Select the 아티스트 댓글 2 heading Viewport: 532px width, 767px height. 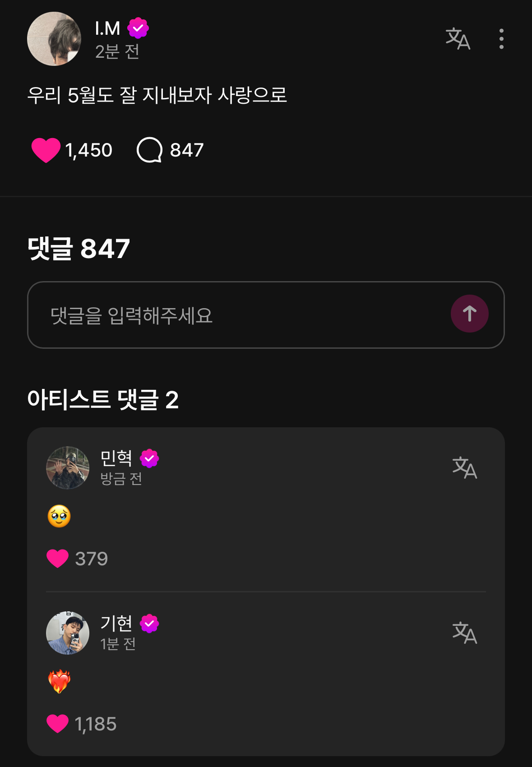coord(103,400)
